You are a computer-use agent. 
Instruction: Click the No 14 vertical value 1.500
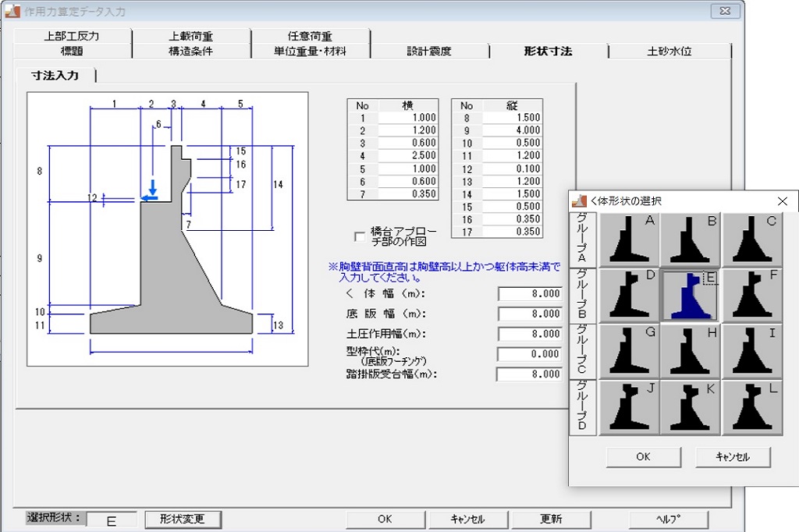point(512,194)
